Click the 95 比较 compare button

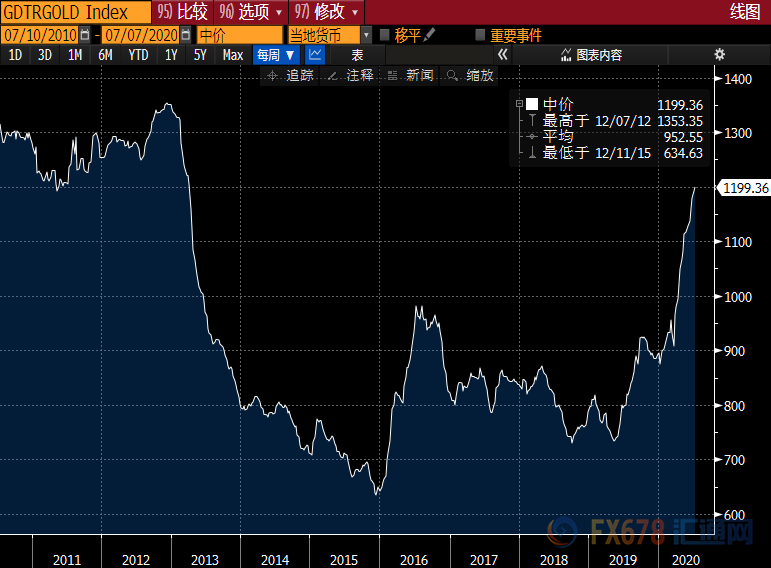[182, 12]
